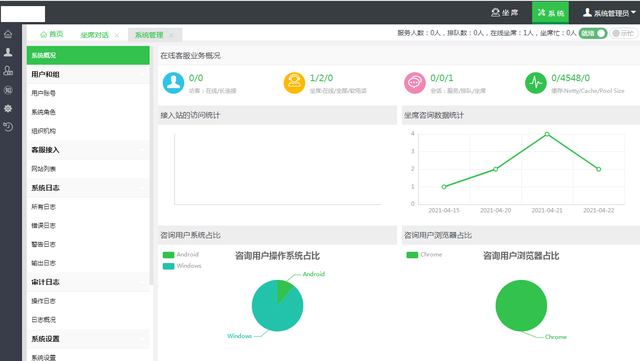
Task: Click the side menu vertical scrollbar
Action: [151, 165]
